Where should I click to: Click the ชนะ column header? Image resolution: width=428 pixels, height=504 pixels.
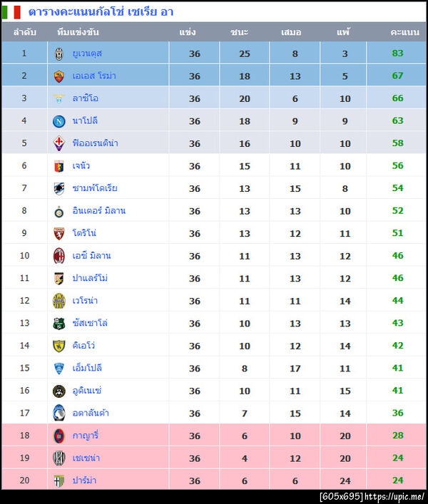pos(240,33)
